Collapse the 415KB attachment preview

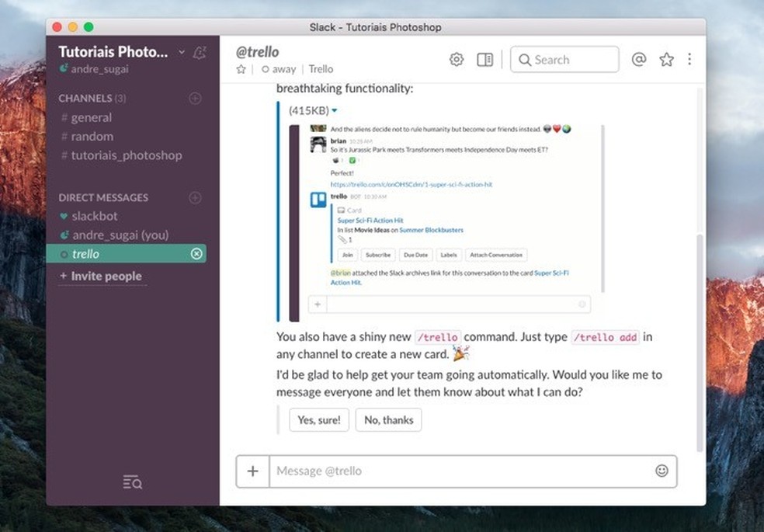pyautogui.click(x=334, y=110)
